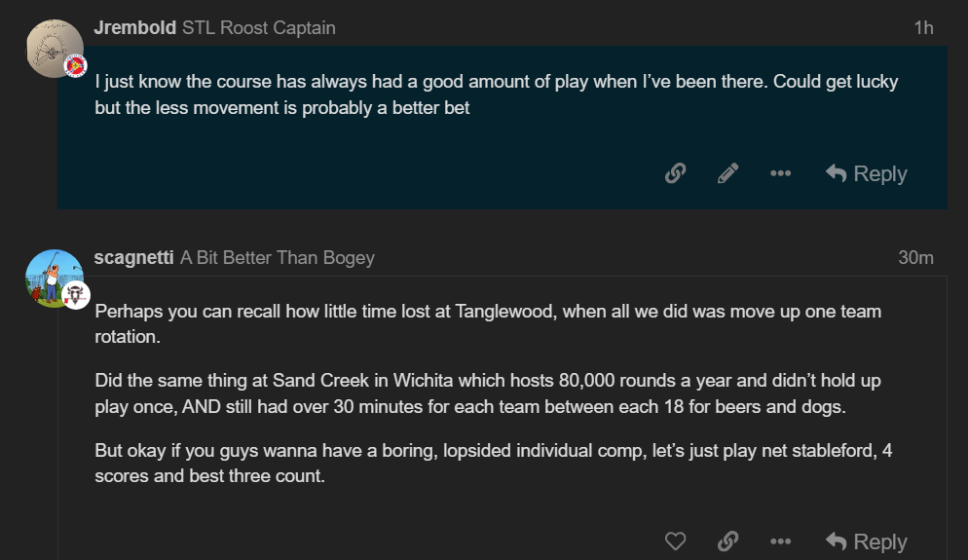Open scagnetti's user card from username

click(x=134, y=257)
